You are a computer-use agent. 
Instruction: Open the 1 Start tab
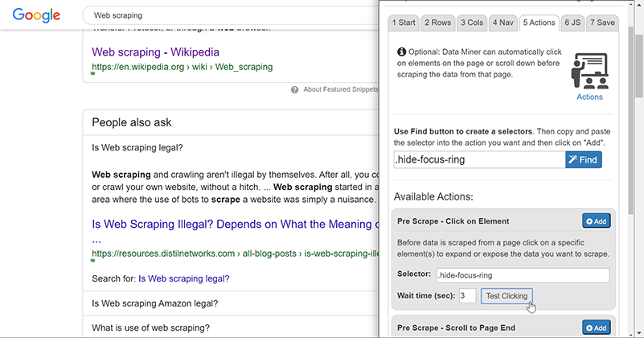pyautogui.click(x=404, y=23)
